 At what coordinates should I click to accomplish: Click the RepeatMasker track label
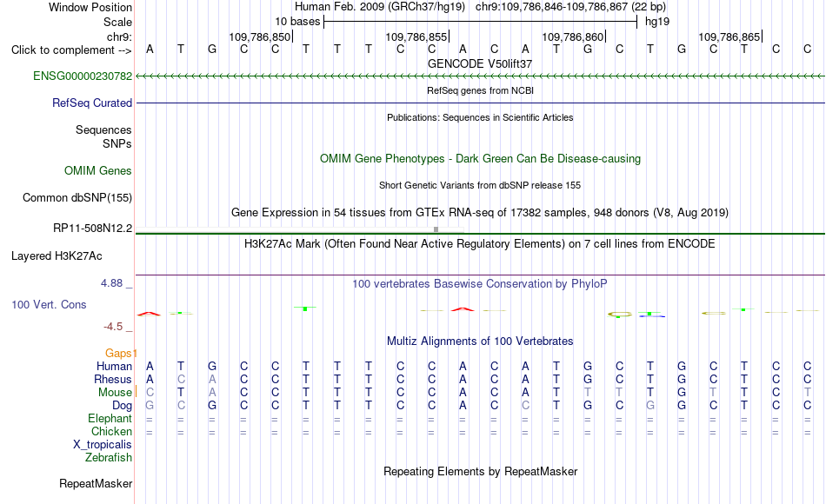(x=96, y=483)
